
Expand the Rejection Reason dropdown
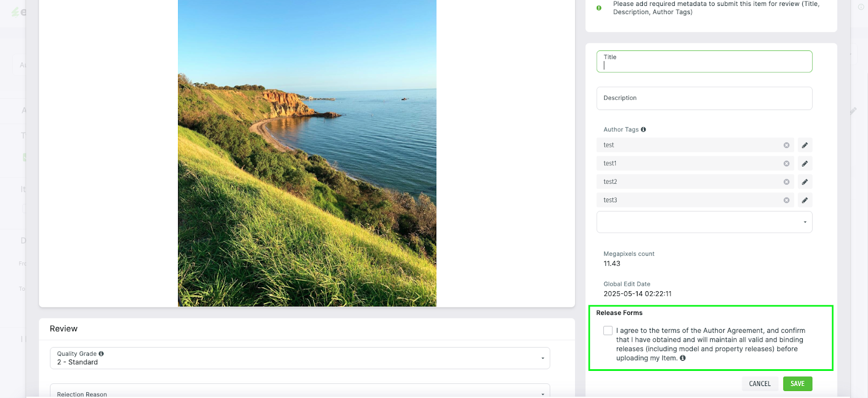tap(299, 393)
